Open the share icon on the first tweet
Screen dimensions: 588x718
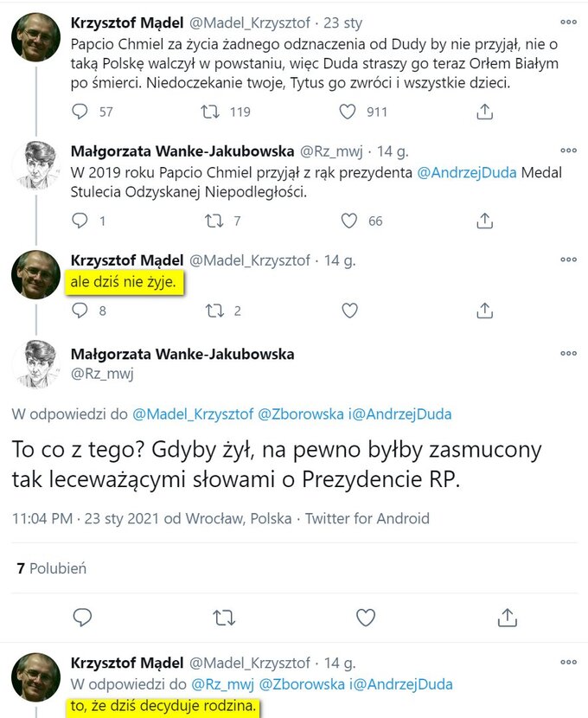coord(484,112)
